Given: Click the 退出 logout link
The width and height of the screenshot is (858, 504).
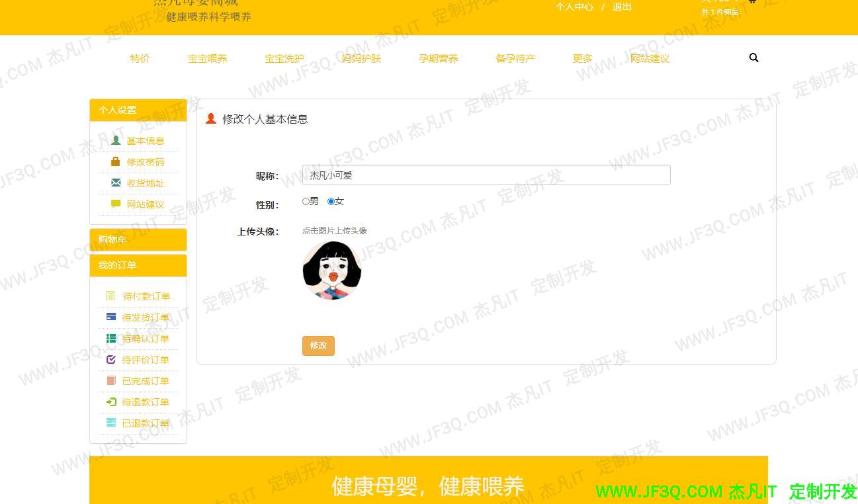Looking at the screenshot, I should coord(622,7).
